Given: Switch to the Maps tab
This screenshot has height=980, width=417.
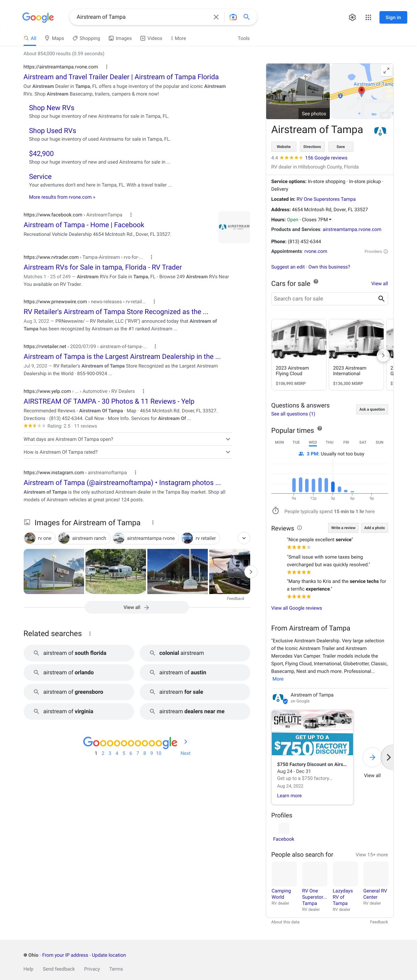Looking at the screenshot, I should [55, 39].
